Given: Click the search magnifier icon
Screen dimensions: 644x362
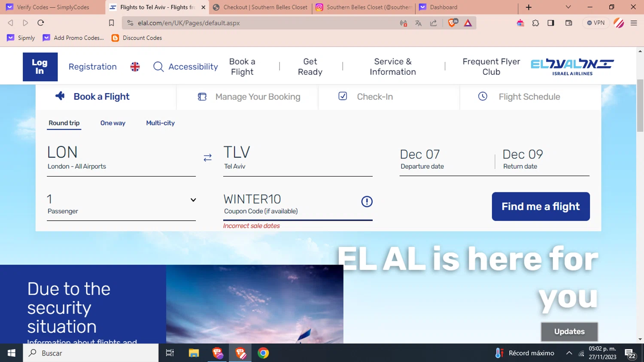Looking at the screenshot, I should tap(158, 67).
